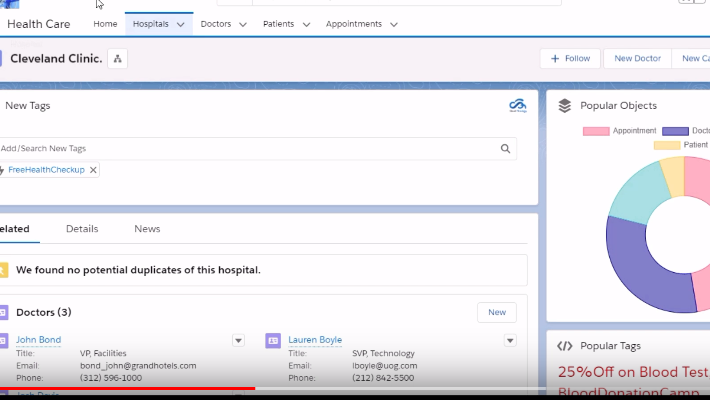Switch to the Details tab
Image resolution: width=710 pixels, height=400 pixels.
(x=82, y=229)
